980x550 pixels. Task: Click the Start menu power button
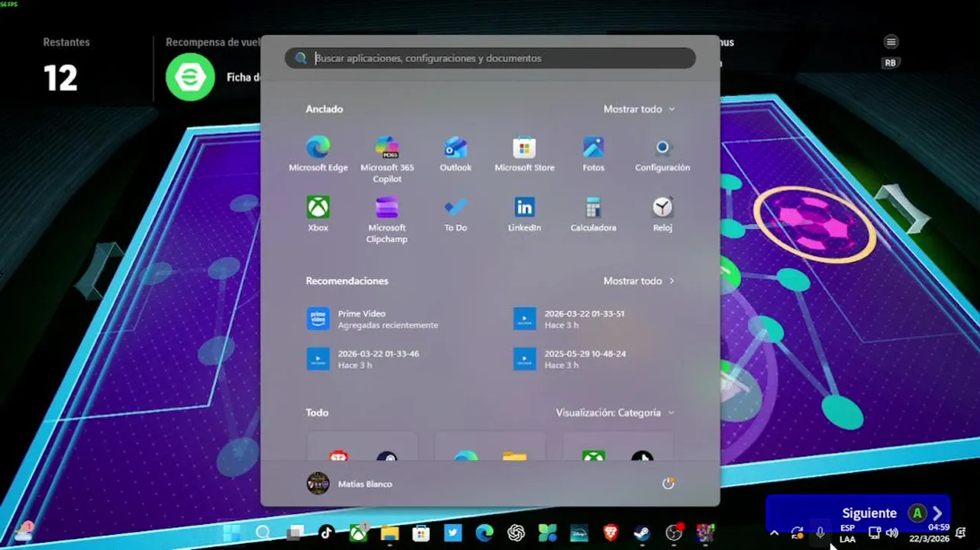coord(668,484)
